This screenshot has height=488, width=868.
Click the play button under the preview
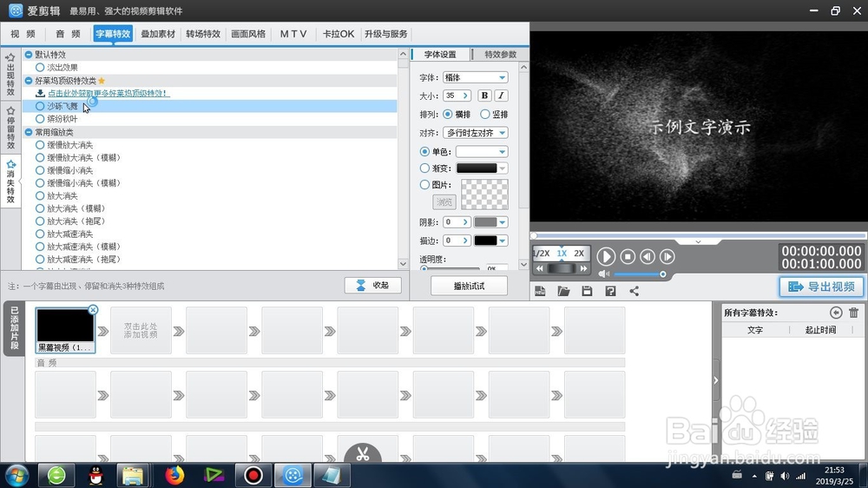606,256
